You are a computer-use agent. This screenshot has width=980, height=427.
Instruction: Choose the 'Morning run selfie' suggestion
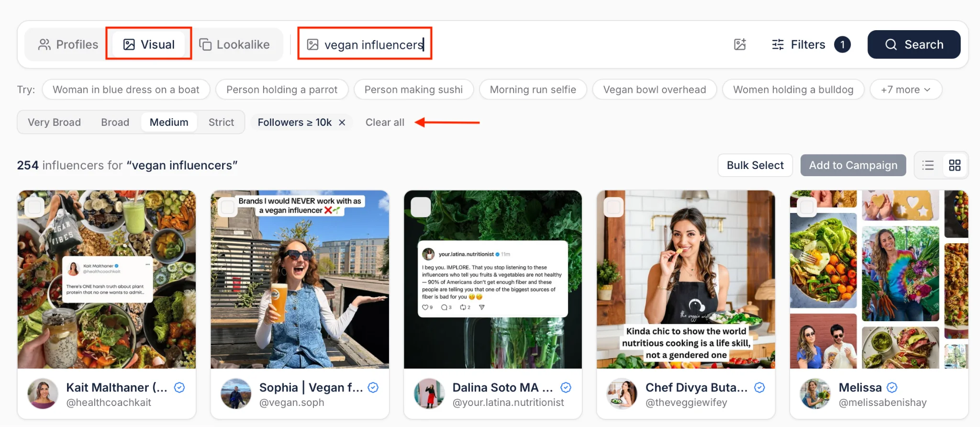[533, 90]
